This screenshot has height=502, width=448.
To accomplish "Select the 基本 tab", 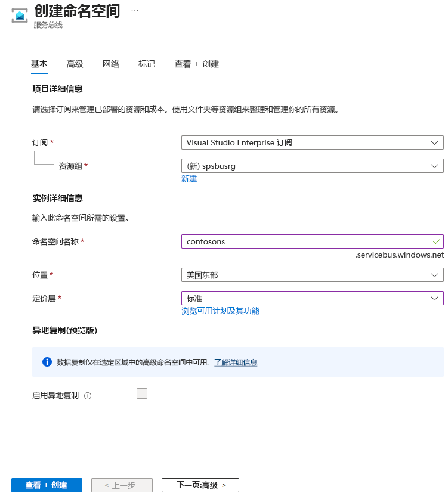I will pos(39,64).
